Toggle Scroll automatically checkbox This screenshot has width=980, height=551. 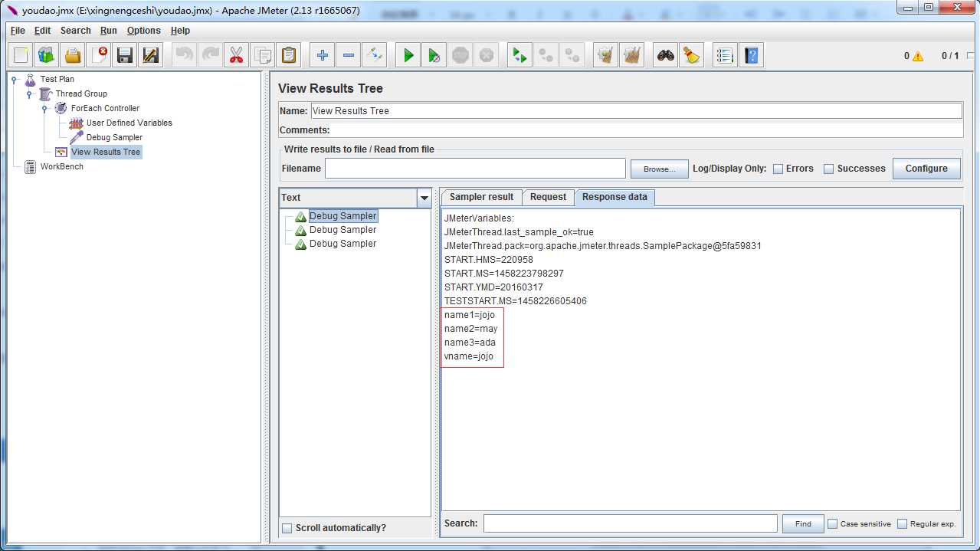pos(287,528)
